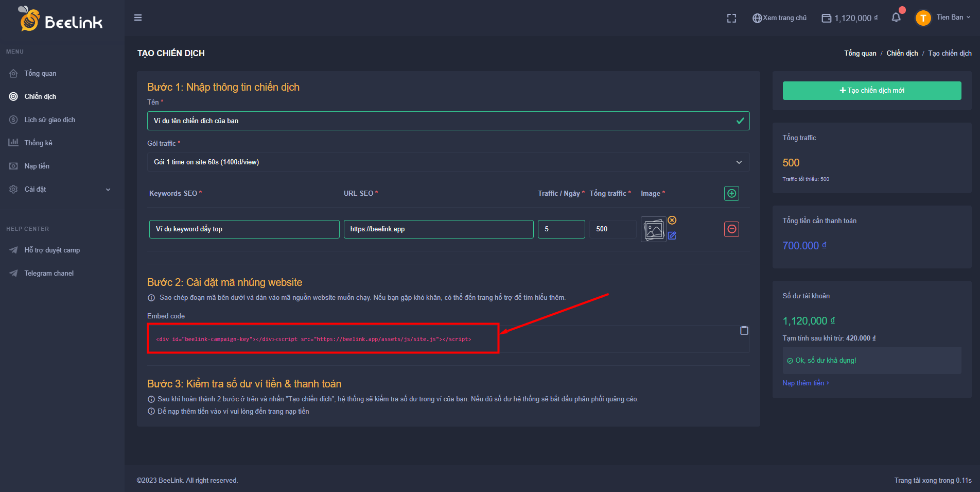This screenshot has height=492, width=980.
Task: Click Telegram chanel paper-plane icon
Action: click(13, 273)
